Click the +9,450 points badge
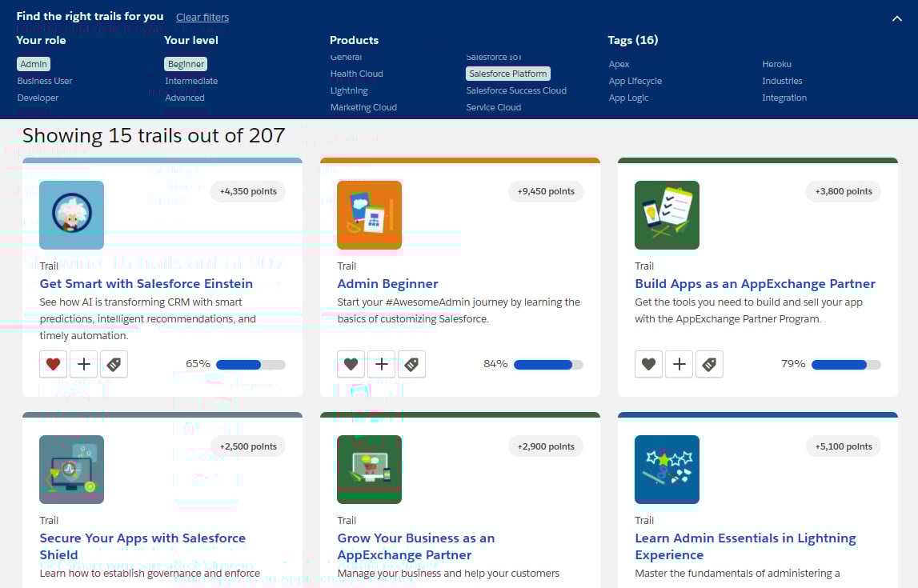The image size is (918, 588). click(546, 191)
